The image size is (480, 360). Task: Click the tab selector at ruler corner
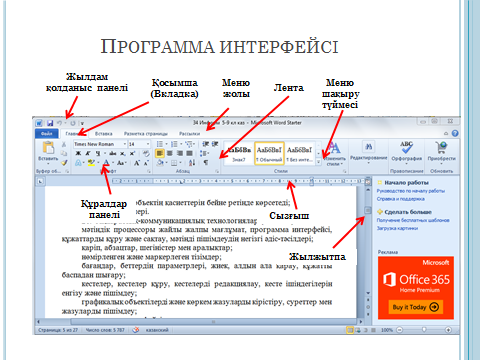point(40,182)
